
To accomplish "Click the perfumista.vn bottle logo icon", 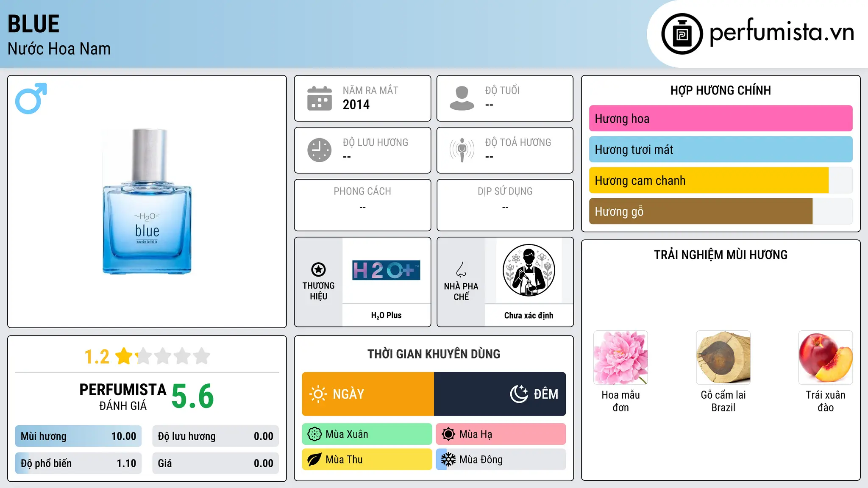I will 682,34.
